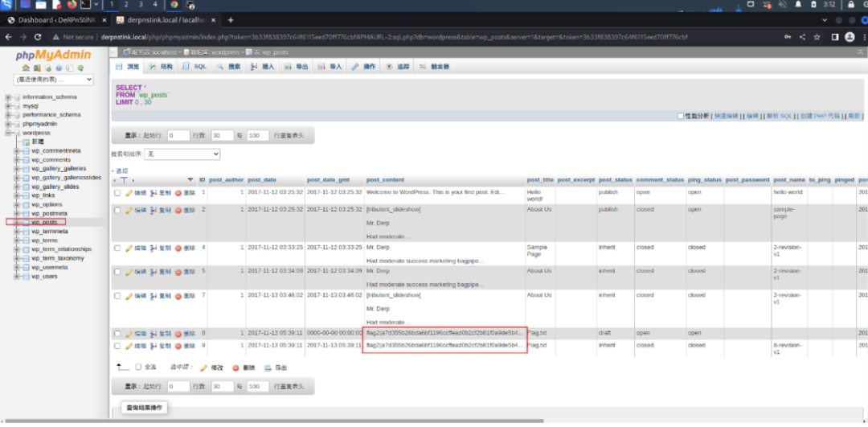Click the copy icon for row ID 7

click(154, 296)
